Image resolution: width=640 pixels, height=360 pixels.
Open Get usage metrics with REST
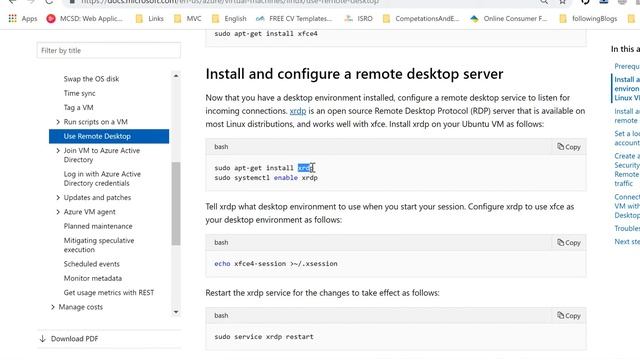click(109, 292)
